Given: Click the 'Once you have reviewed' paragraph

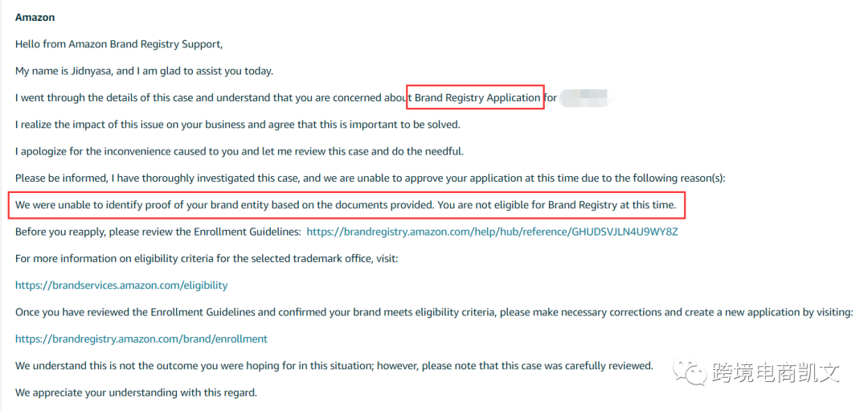Looking at the screenshot, I should point(434,312).
